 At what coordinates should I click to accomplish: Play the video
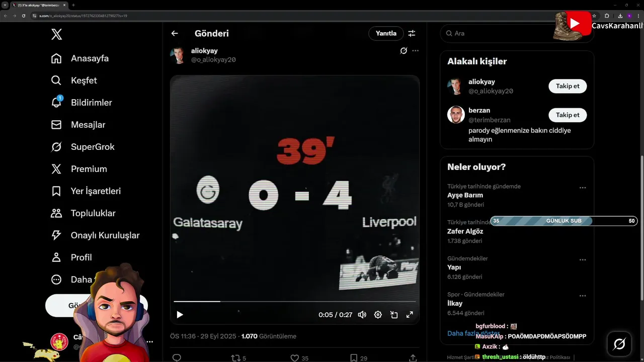tap(180, 315)
